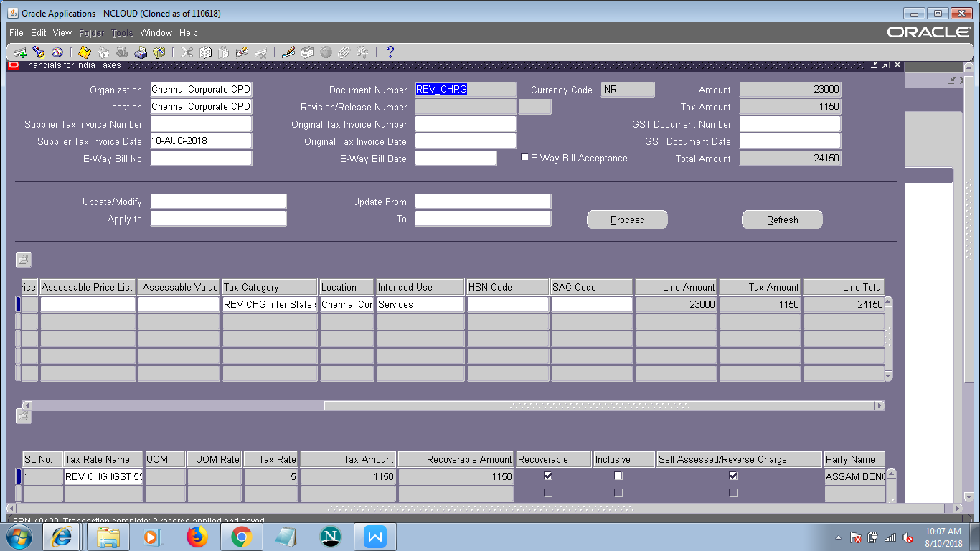This screenshot has height=551, width=980.
Task: Click the Update From field
Action: (484, 202)
